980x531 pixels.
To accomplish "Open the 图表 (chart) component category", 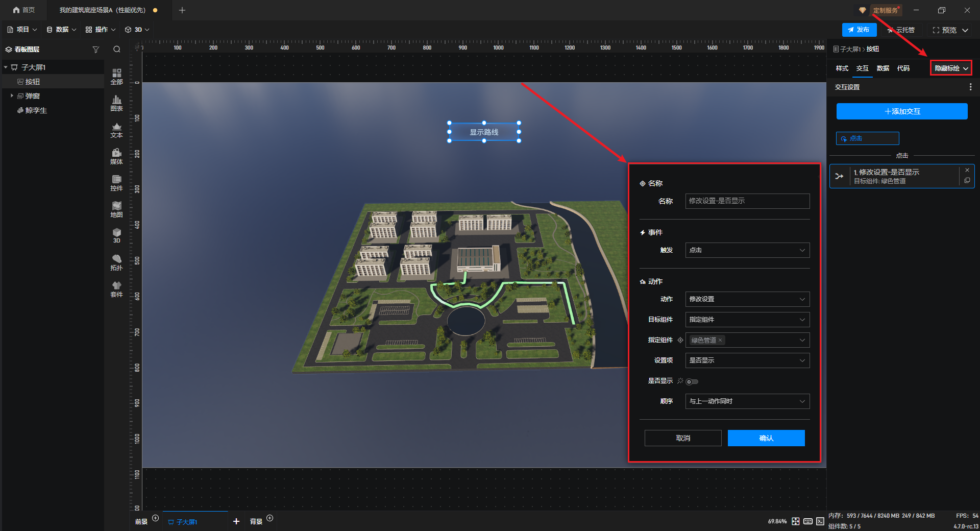I will [x=116, y=103].
